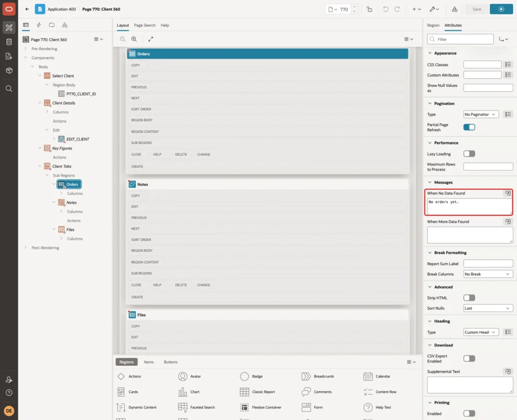Run the page with play button
This screenshot has height=420, width=517.
[x=501, y=9]
